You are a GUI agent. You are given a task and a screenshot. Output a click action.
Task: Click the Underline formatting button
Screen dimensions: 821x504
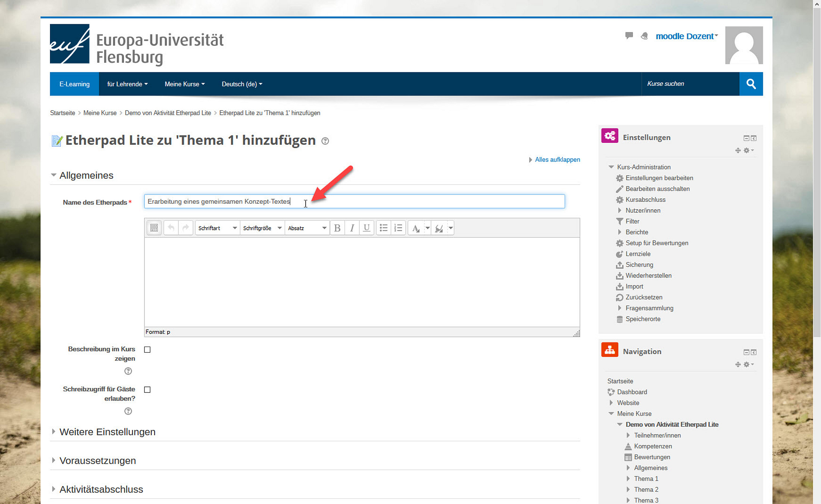(x=366, y=228)
